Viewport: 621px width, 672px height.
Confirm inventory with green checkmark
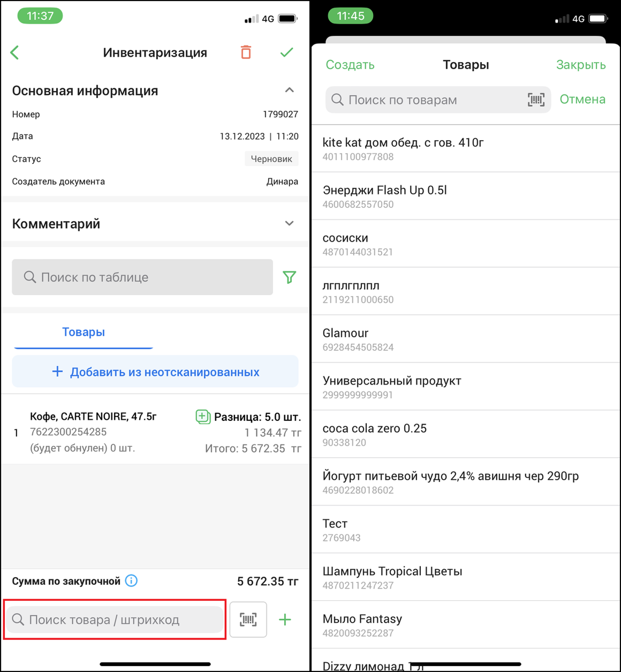click(286, 52)
